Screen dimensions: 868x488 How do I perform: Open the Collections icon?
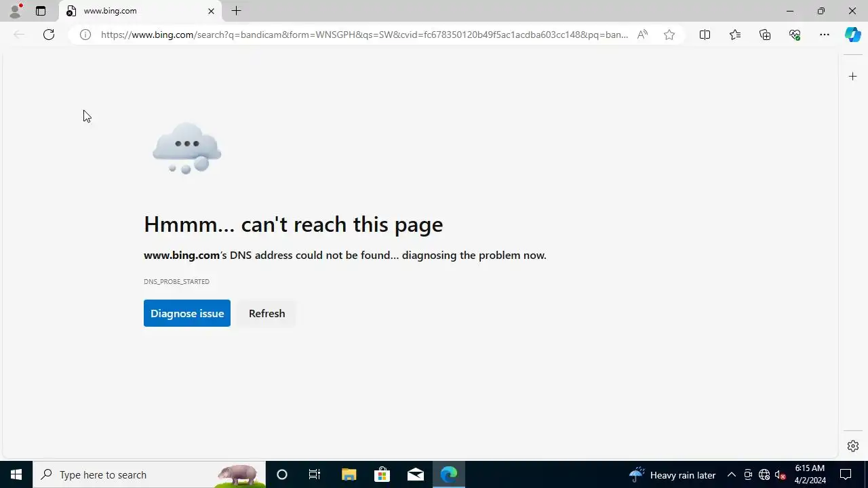[x=765, y=35]
